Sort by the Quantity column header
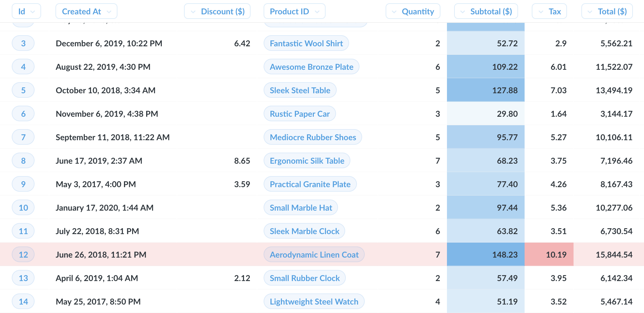 [x=413, y=11]
